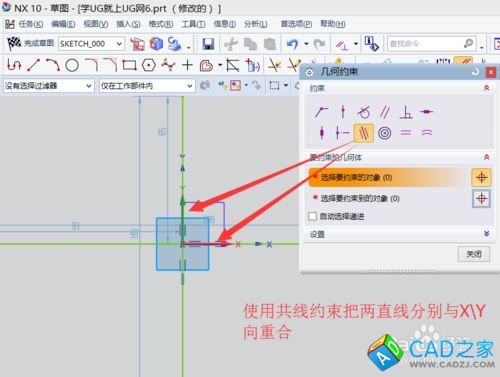Select the Circle sketch tool
This screenshot has width=500, height=377.
tap(72, 65)
